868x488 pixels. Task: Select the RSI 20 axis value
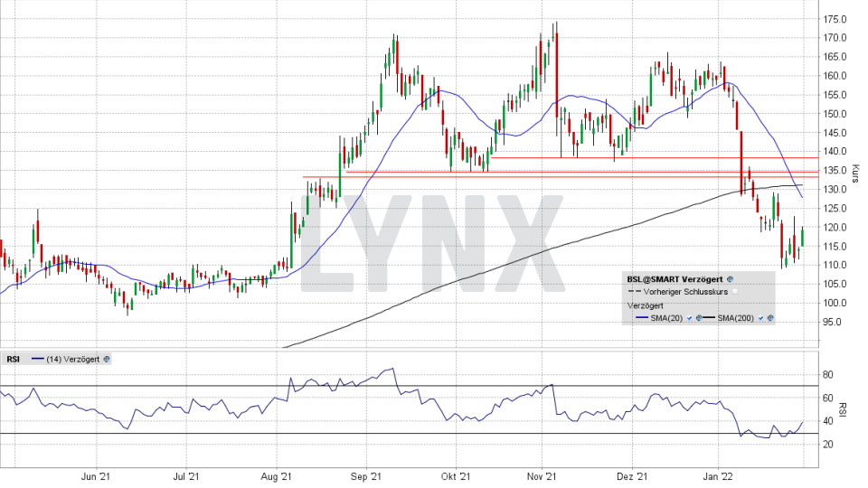click(828, 445)
